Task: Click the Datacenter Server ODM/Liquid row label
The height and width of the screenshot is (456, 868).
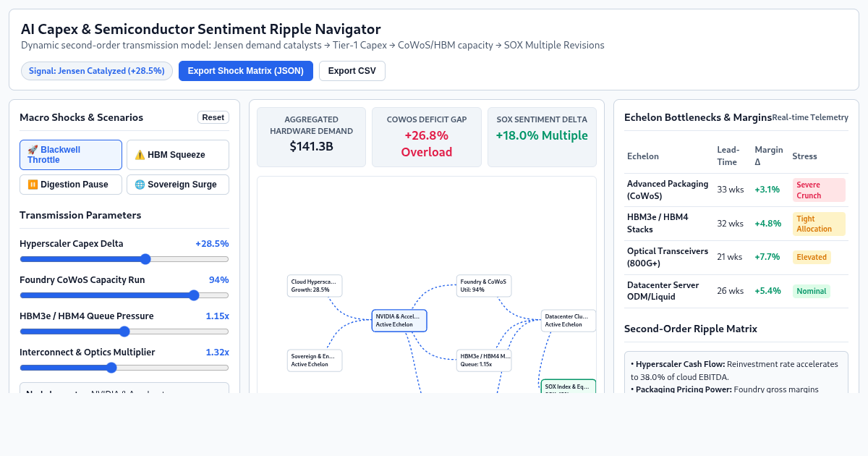Action: [663, 291]
